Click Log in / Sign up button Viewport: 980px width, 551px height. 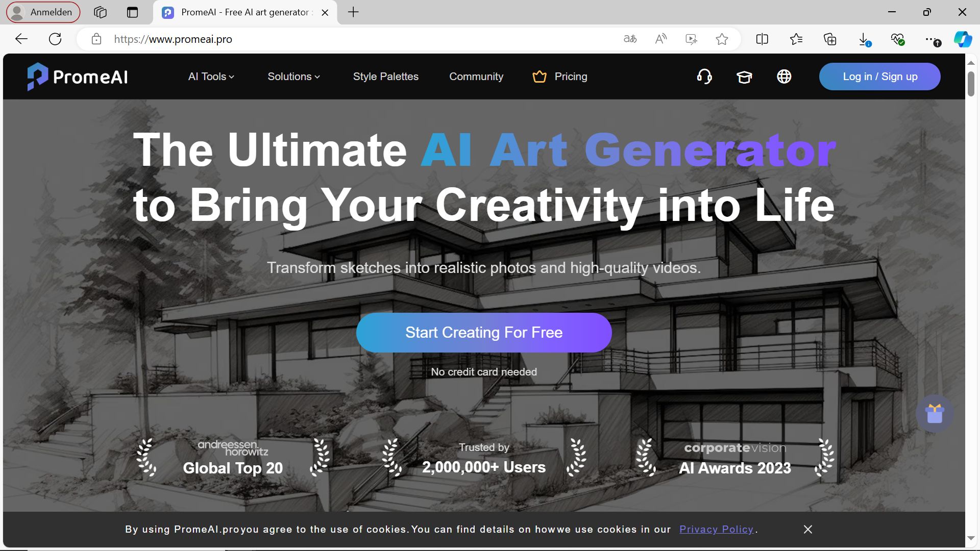880,76
